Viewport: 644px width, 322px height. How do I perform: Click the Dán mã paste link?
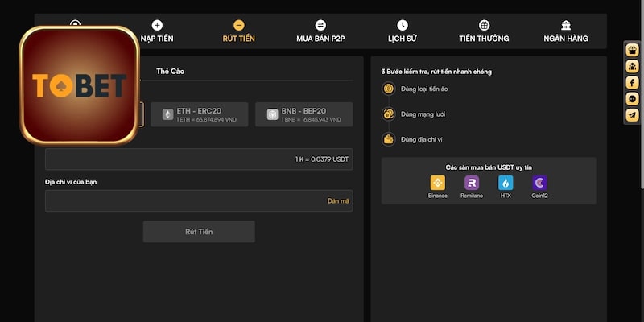pyautogui.click(x=338, y=200)
